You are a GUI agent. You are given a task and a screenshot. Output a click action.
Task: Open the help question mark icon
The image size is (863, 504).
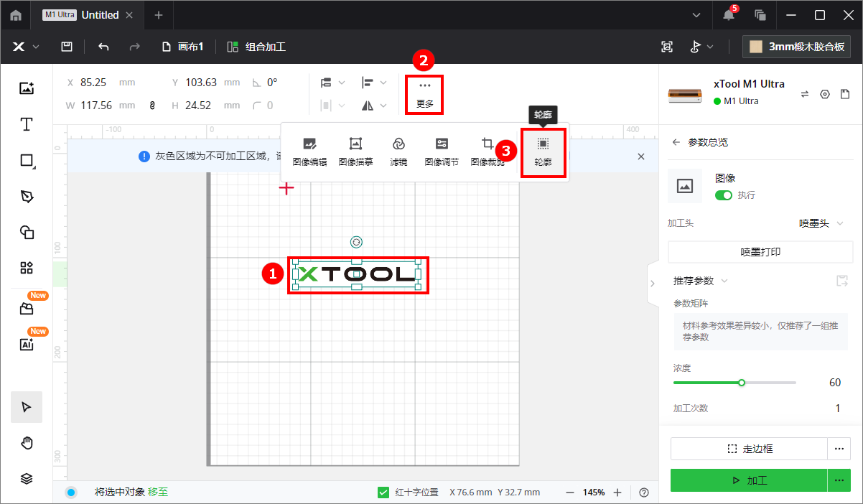[x=644, y=493]
